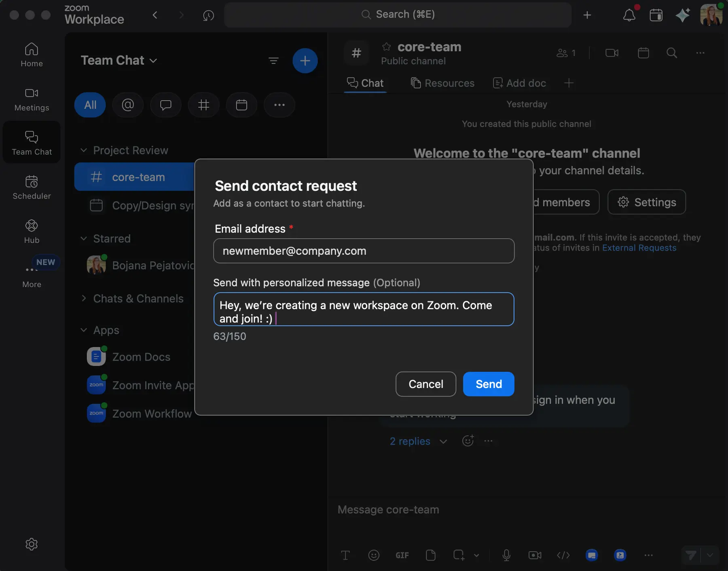Open the Zoom Invite App
The height and width of the screenshot is (571, 728).
(x=140, y=385)
